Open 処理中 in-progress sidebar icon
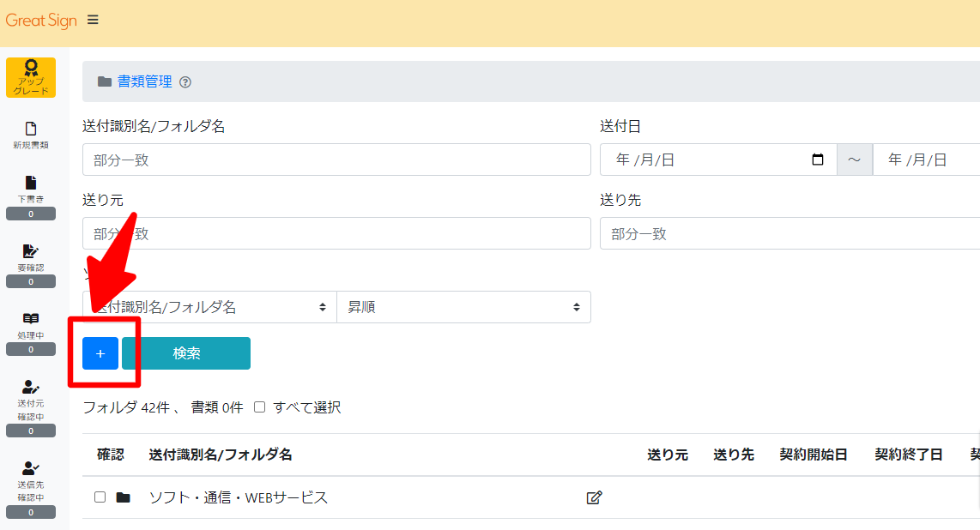The width and height of the screenshot is (980, 530). tap(31, 324)
